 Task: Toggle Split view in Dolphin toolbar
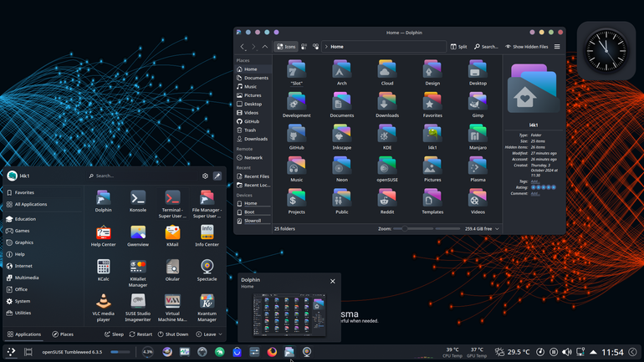coord(459,47)
